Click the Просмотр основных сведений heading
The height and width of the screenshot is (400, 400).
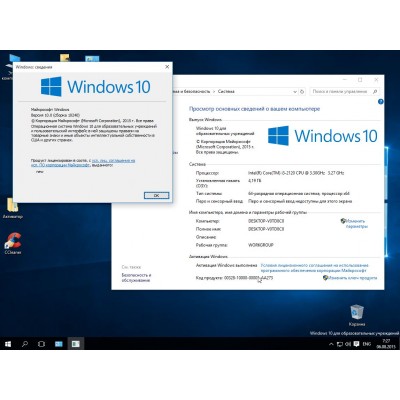(x=254, y=109)
